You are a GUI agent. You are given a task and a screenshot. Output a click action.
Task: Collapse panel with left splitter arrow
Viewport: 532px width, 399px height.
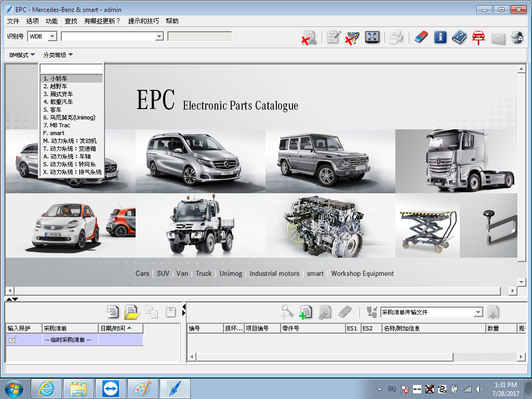point(183,307)
